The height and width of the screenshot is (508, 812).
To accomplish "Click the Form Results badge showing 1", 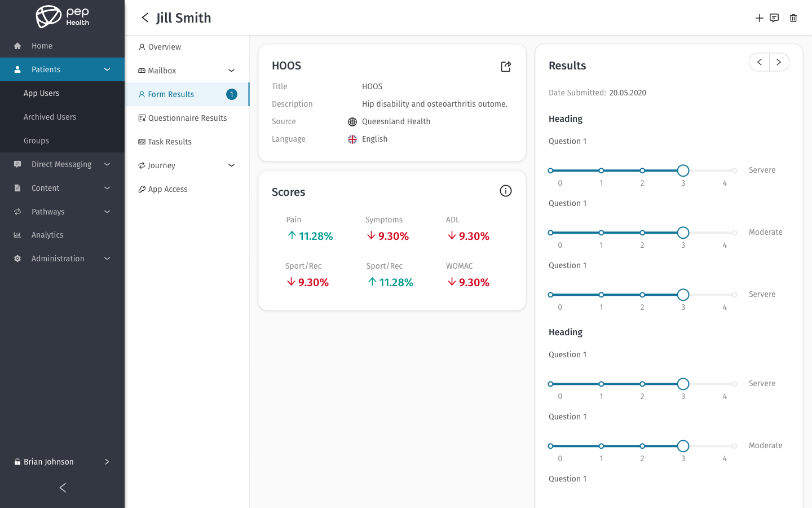I will click(232, 94).
